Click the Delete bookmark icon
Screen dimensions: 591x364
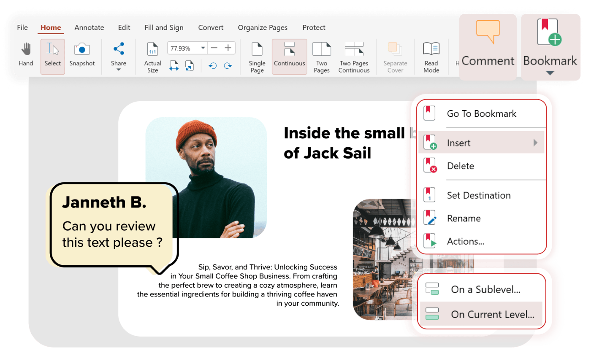[430, 166]
